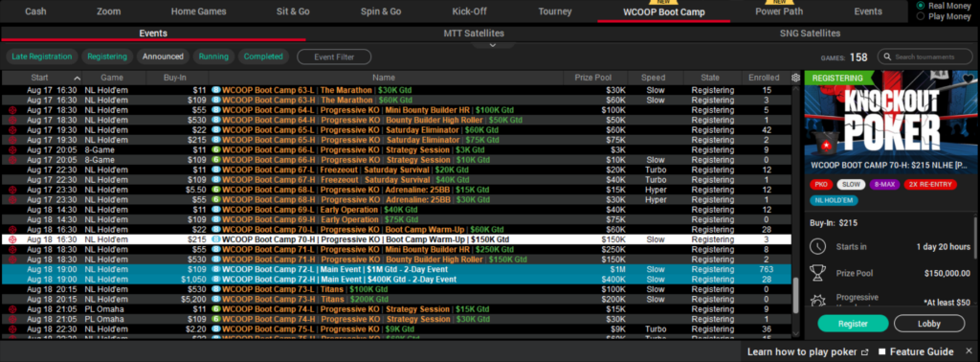Click the bounty icon on Boot Camp 66-L row
This screenshot has height=362, width=980.
(x=11, y=150)
